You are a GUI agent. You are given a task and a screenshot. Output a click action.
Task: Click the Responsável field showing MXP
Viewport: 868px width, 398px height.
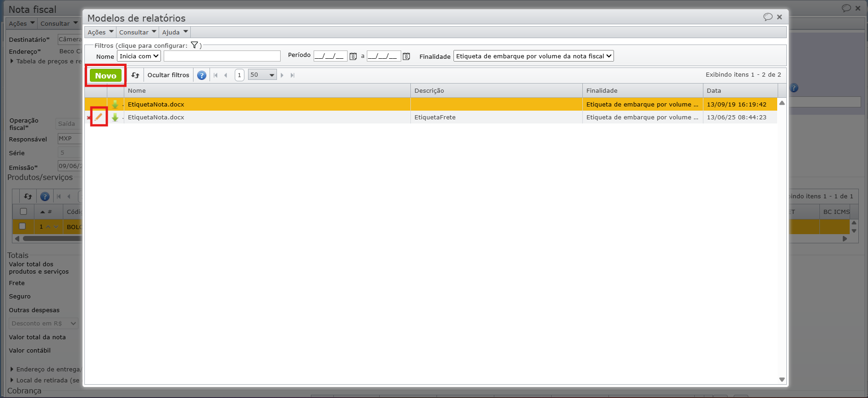(70, 139)
